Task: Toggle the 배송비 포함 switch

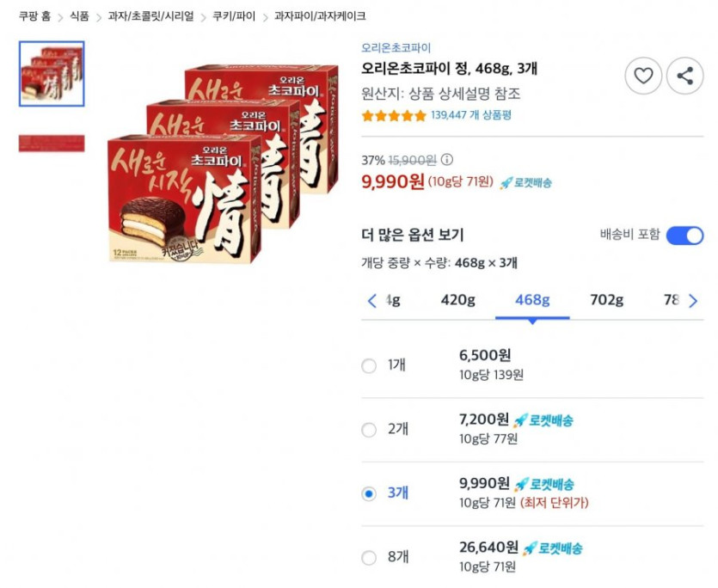Action: click(684, 236)
